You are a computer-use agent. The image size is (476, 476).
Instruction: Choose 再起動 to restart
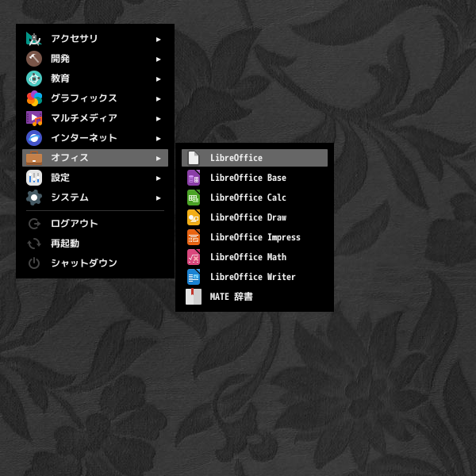point(95,244)
